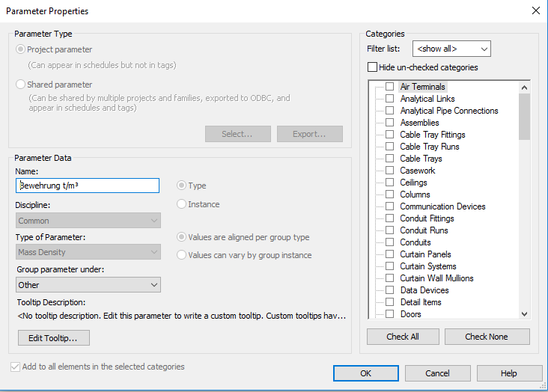Check the Air Terminals category checkbox
Screen dimensions: 548x392
tap(390, 87)
